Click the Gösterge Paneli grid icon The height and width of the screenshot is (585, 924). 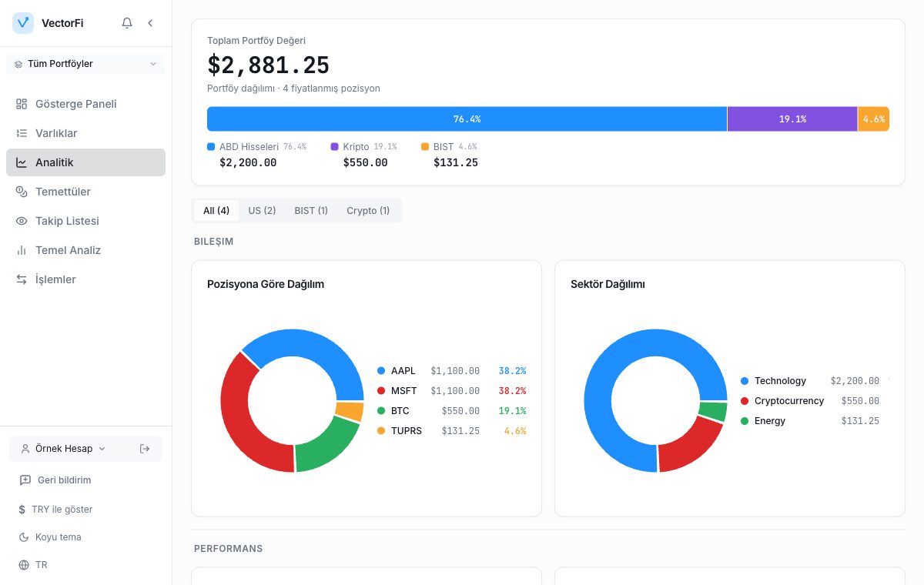click(x=22, y=104)
